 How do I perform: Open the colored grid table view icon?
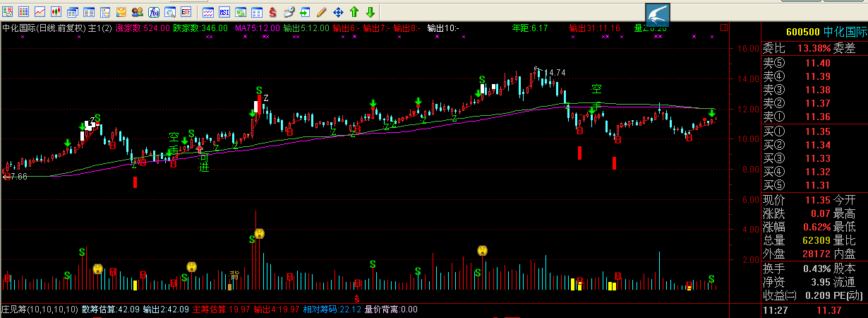23,12
